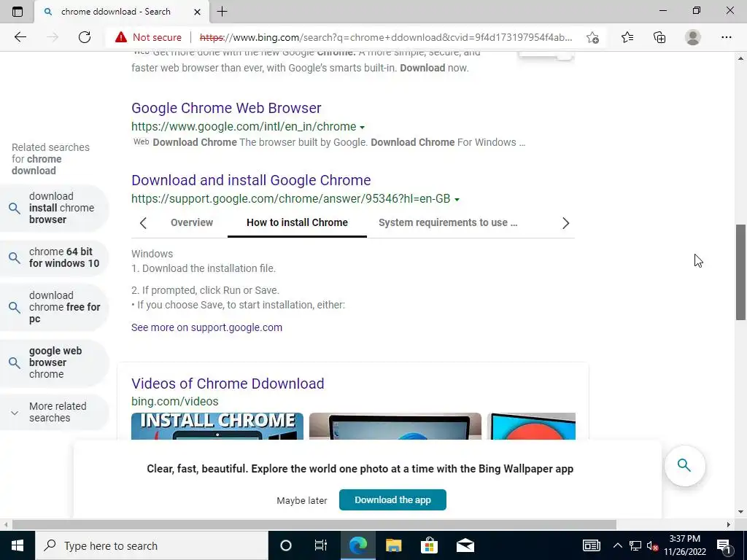
Task: Open Google Chrome Web Browser result
Action: [226, 108]
